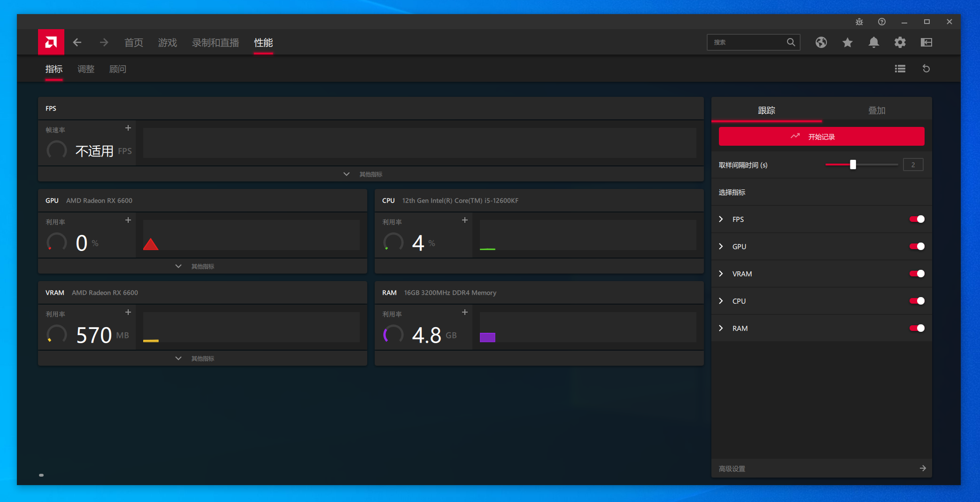Open the 录制和直播 tab

point(216,43)
